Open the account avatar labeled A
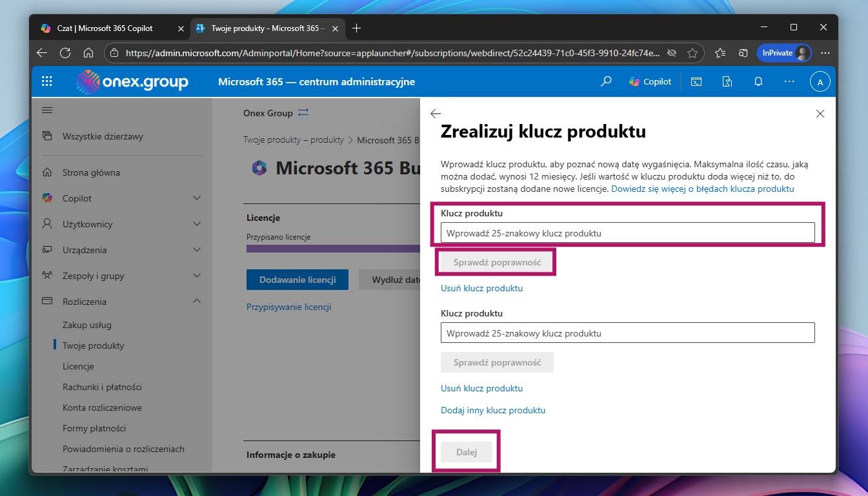 point(820,82)
